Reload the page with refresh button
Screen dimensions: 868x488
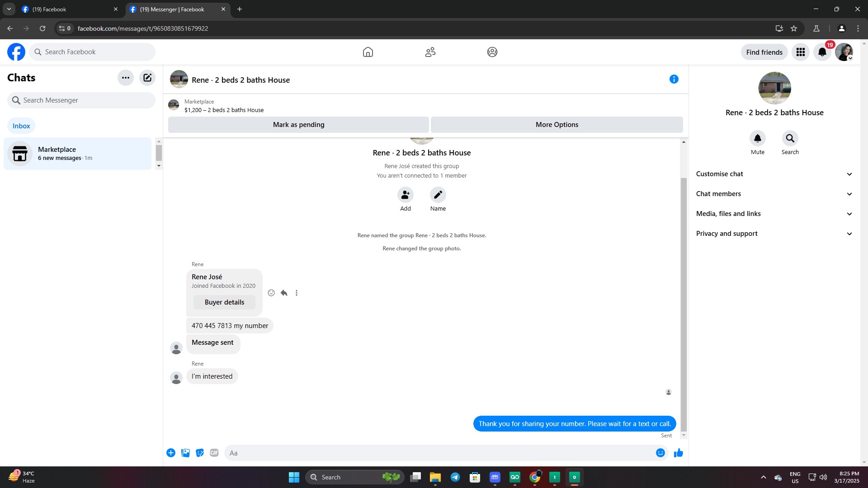(42, 28)
